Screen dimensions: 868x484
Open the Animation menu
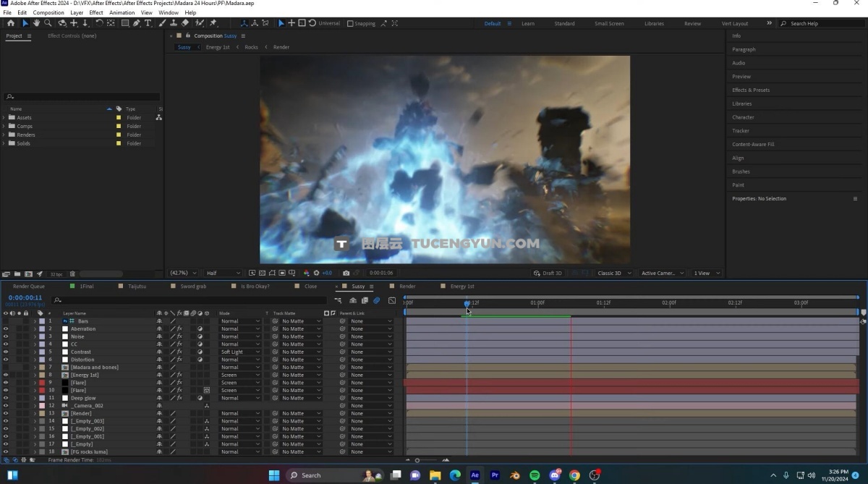122,13
